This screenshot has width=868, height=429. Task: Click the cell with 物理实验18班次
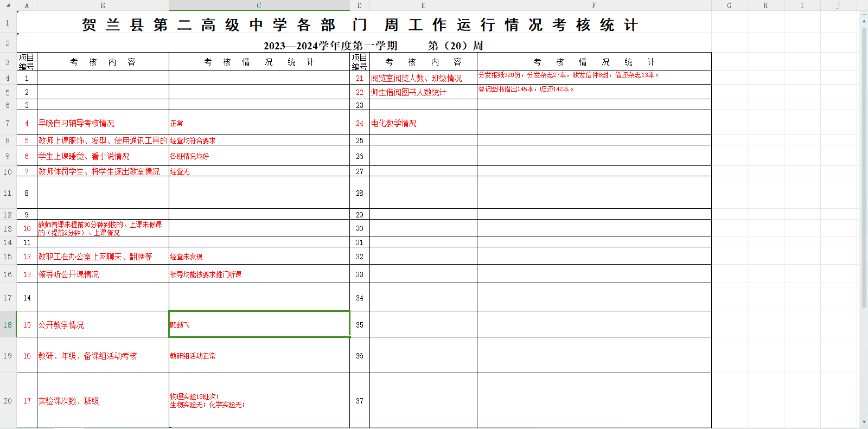point(259,401)
